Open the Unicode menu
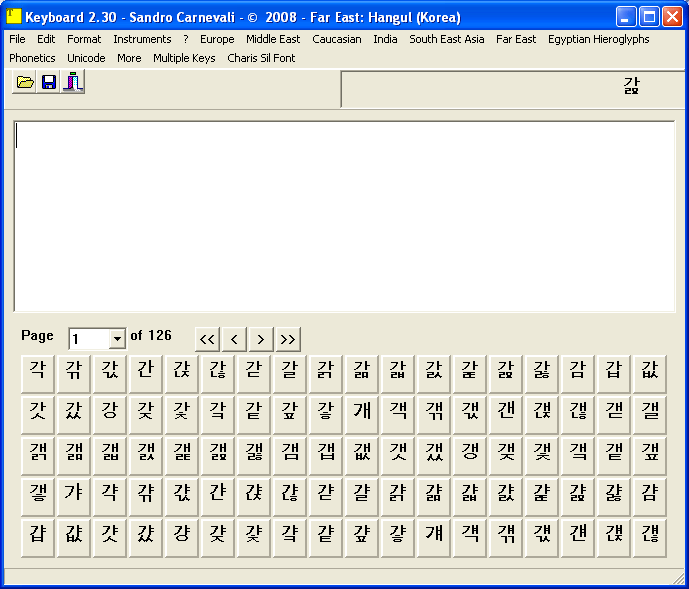This screenshot has height=589, width=689. [x=86, y=58]
